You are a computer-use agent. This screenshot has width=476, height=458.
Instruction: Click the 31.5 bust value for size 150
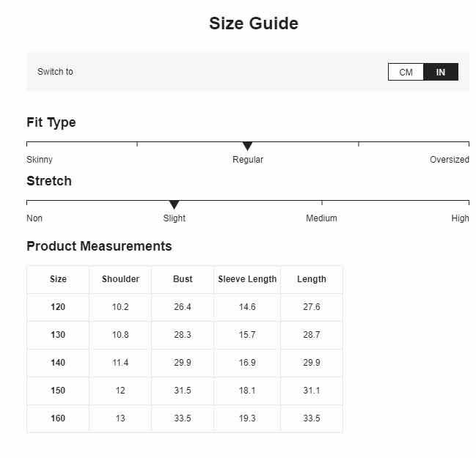(x=183, y=391)
